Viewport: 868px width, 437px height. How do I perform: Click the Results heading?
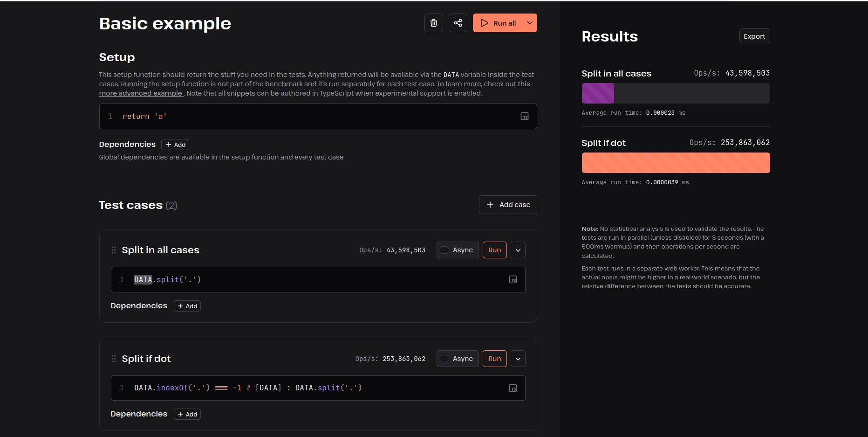tap(609, 36)
